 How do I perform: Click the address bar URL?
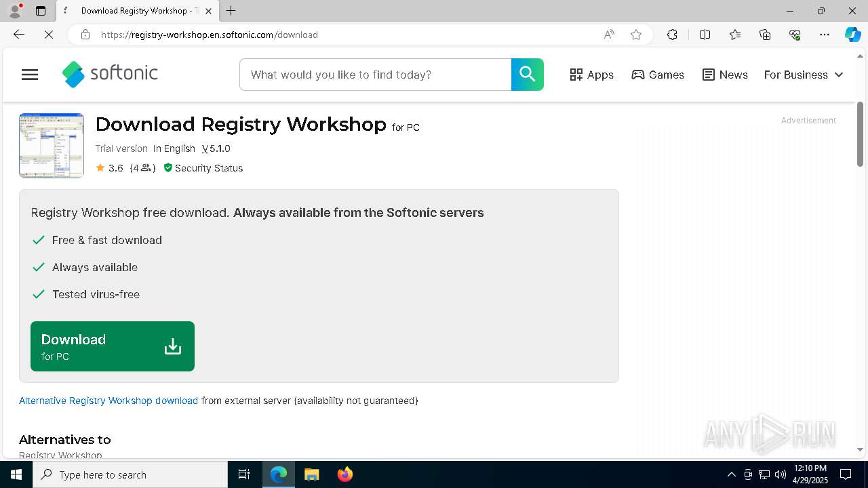point(210,35)
